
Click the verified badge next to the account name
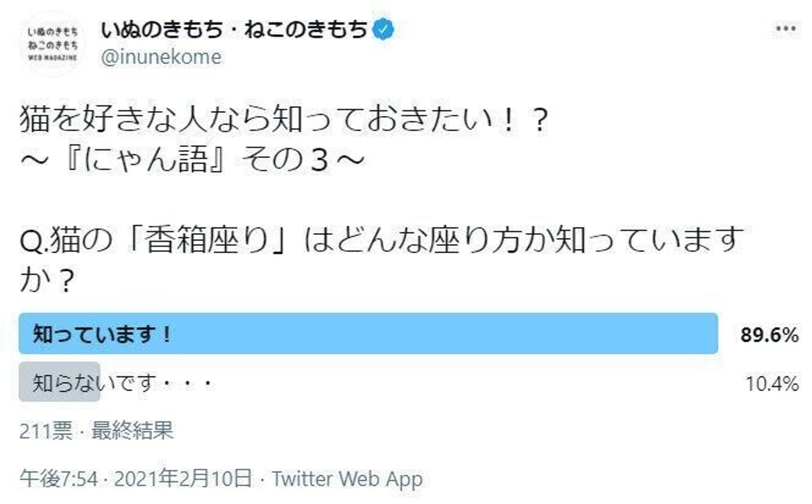383,27
